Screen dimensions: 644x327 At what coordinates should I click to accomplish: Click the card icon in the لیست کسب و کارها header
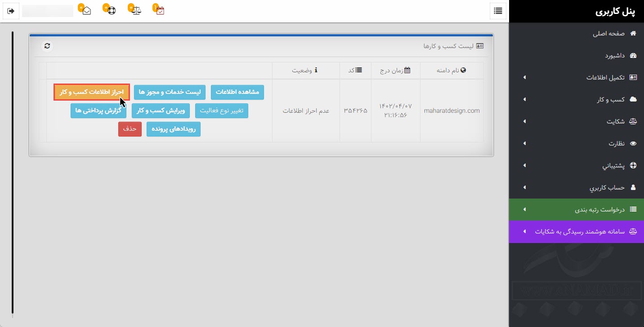tap(480, 46)
